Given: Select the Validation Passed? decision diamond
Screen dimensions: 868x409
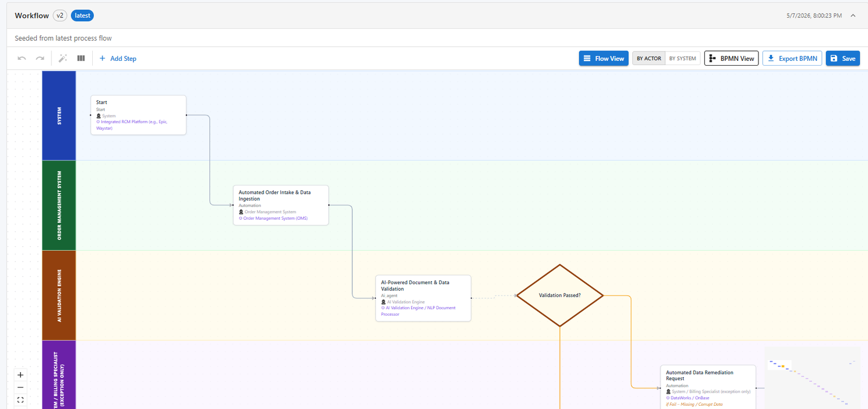Looking at the screenshot, I should tap(560, 296).
